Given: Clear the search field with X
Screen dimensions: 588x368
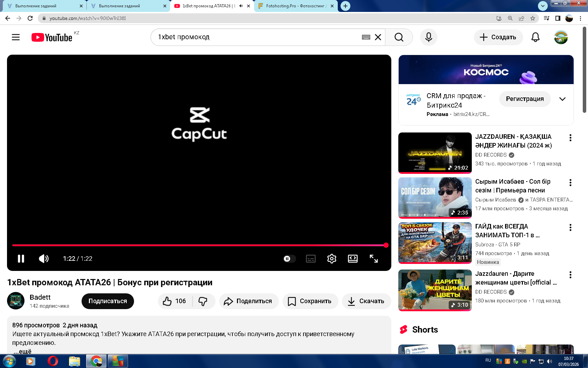Looking at the screenshot, I should tap(378, 37).
